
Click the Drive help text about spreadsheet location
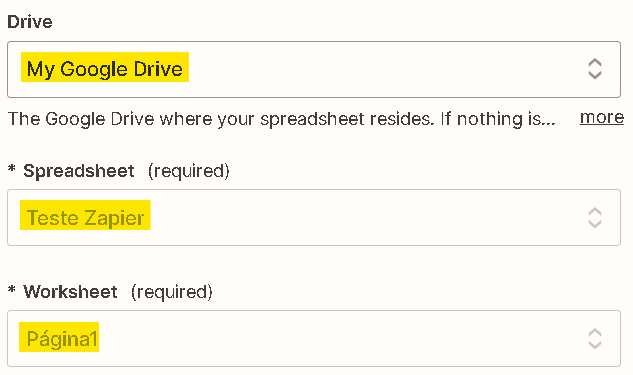(282, 119)
